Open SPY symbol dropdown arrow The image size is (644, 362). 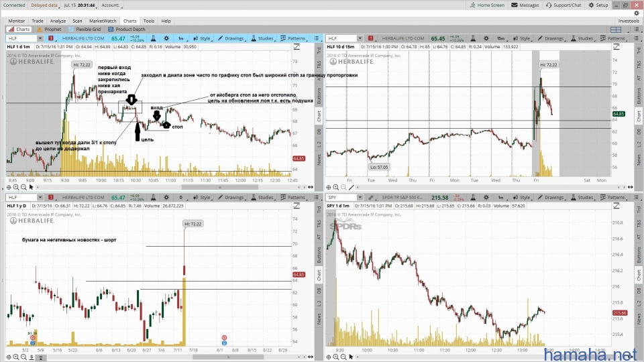(x=360, y=197)
